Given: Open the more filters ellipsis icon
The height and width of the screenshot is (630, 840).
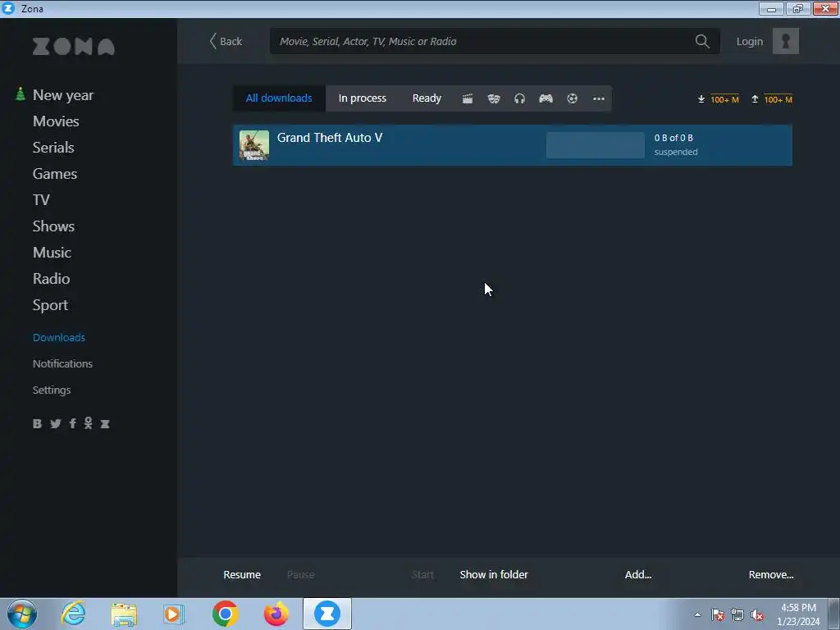Looking at the screenshot, I should (598, 98).
